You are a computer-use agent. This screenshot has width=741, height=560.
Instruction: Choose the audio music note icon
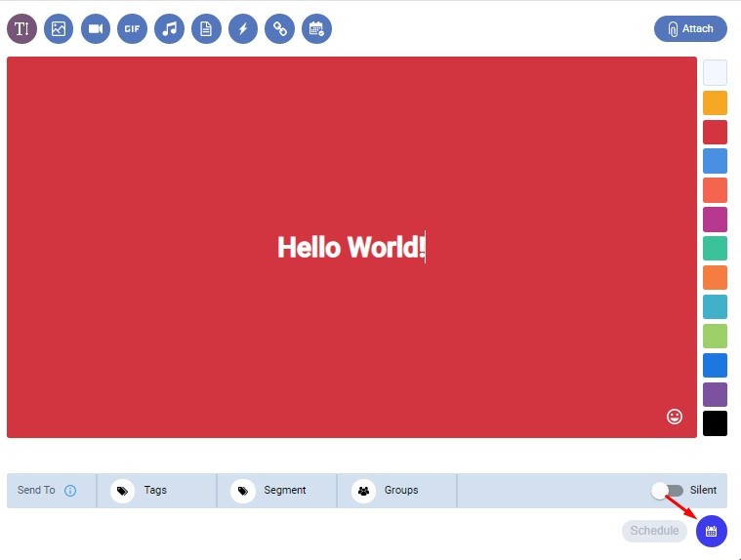tap(169, 29)
